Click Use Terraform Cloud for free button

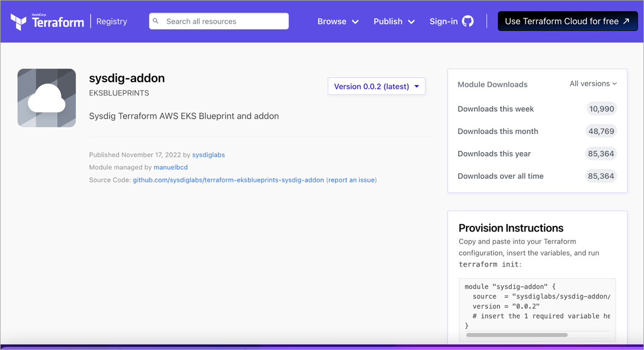[x=567, y=21]
